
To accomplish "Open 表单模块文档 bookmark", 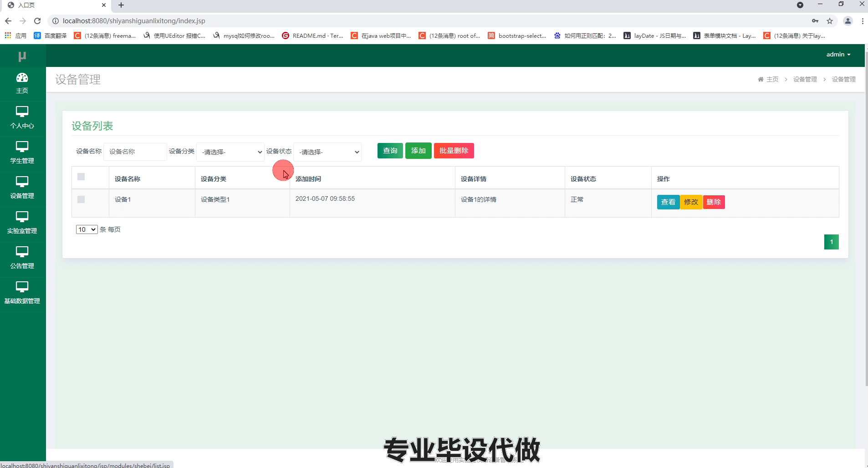I will coord(724,36).
